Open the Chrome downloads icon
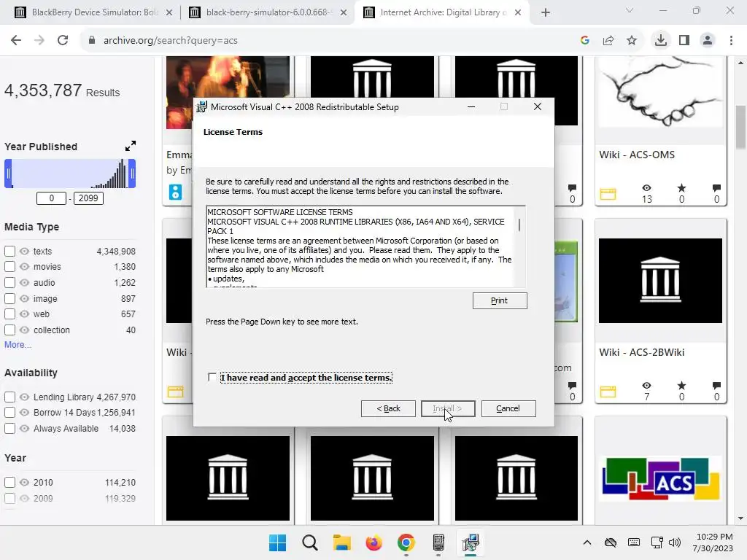Viewport: 747px width, 560px height. 661,41
